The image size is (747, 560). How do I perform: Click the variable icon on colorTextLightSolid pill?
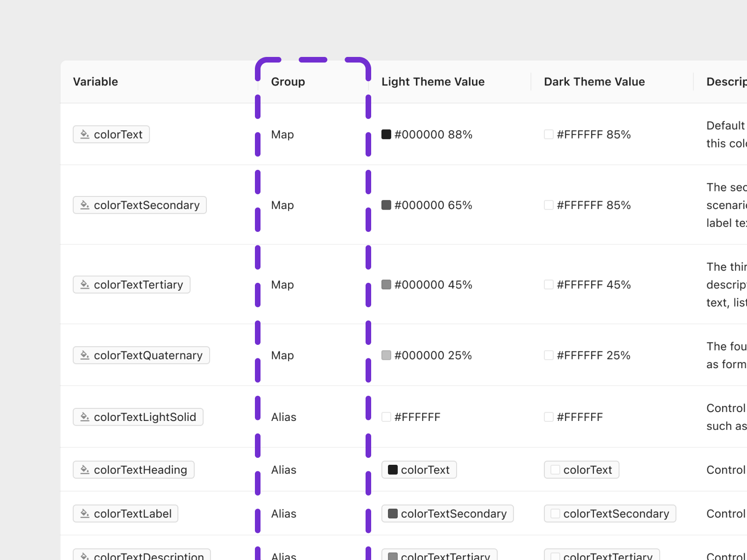tap(85, 417)
